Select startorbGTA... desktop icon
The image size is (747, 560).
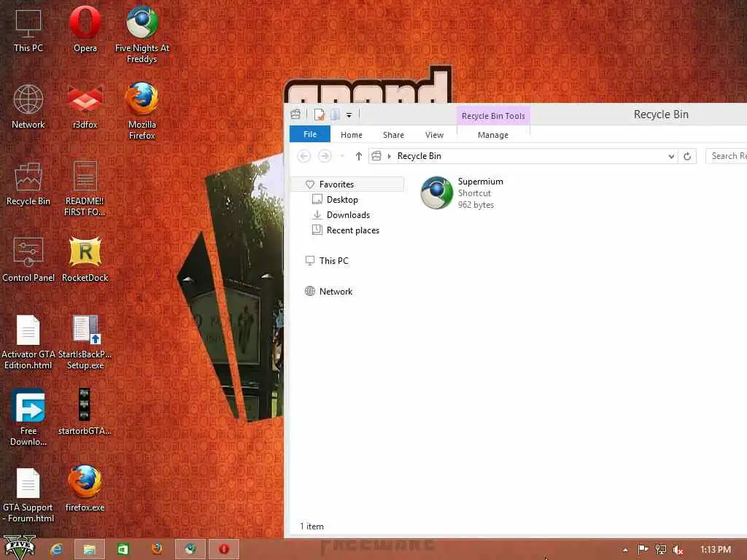click(85, 413)
